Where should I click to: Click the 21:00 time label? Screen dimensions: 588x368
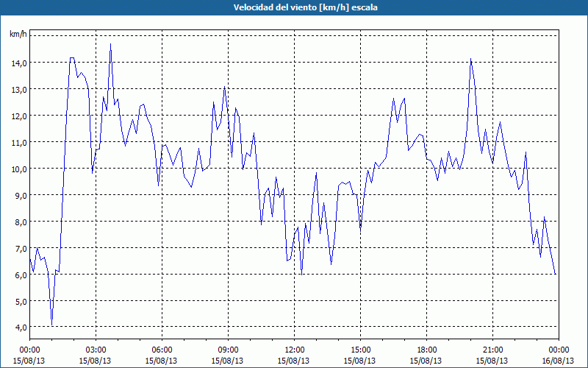(x=492, y=350)
